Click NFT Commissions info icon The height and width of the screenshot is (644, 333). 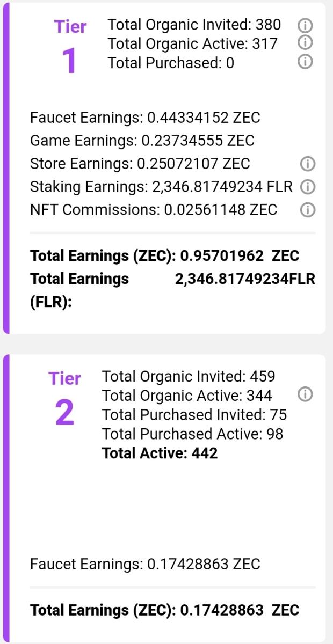coord(307,210)
